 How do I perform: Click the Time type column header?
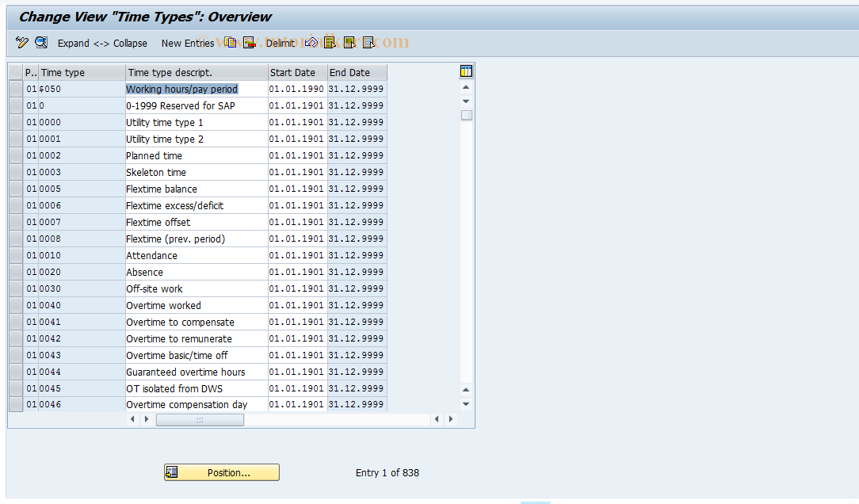coord(82,72)
